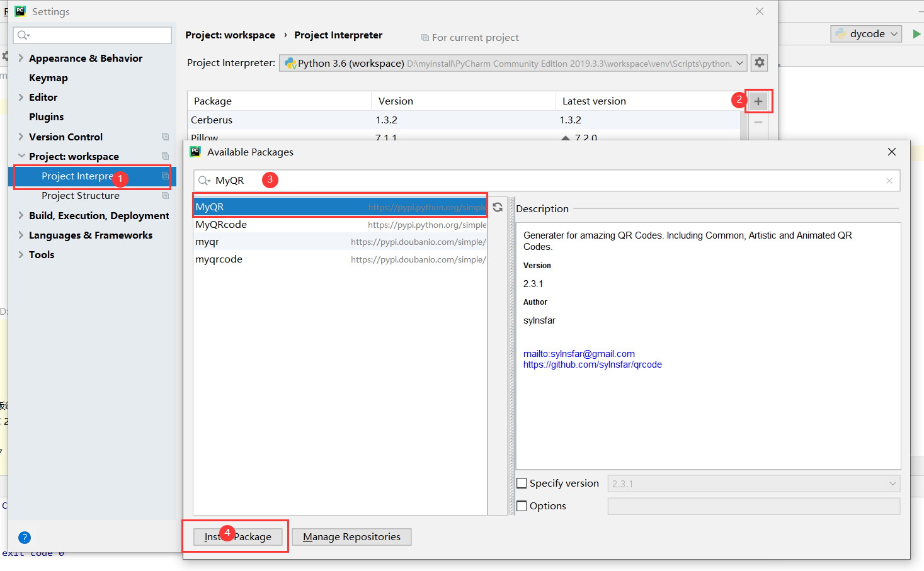Screen dimensions: 924x571
Task: Click the copy icon next to Project: workspace
Action: pos(166,156)
